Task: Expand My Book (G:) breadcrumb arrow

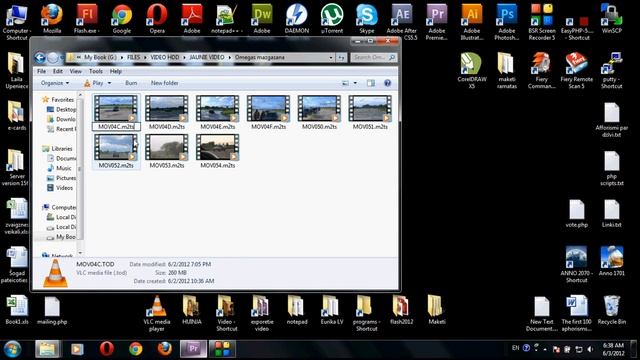Action: (x=122, y=58)
